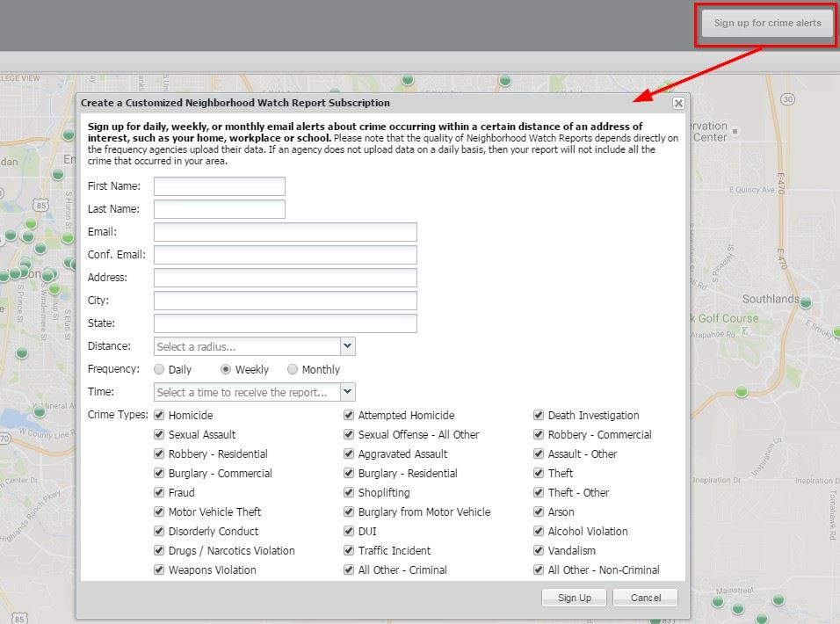Select the Weekly frequency option
The image size is (840, 624).
pos(227,369)
